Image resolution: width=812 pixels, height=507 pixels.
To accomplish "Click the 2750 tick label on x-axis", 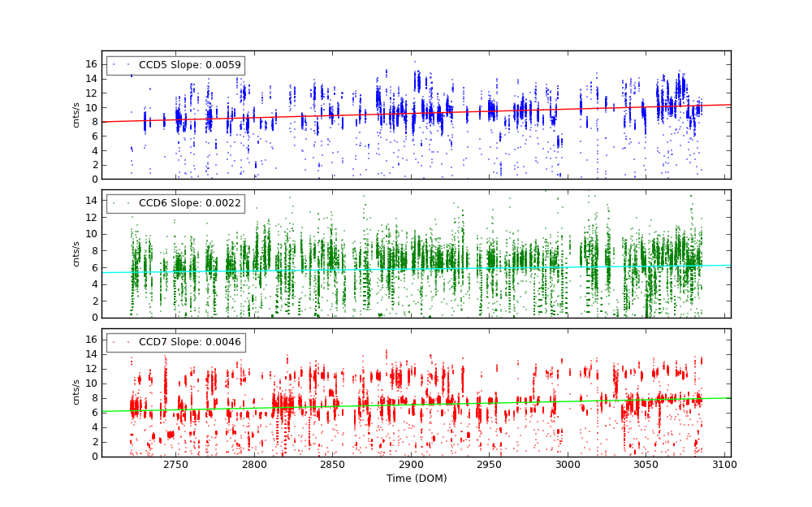I will (175, 465).
